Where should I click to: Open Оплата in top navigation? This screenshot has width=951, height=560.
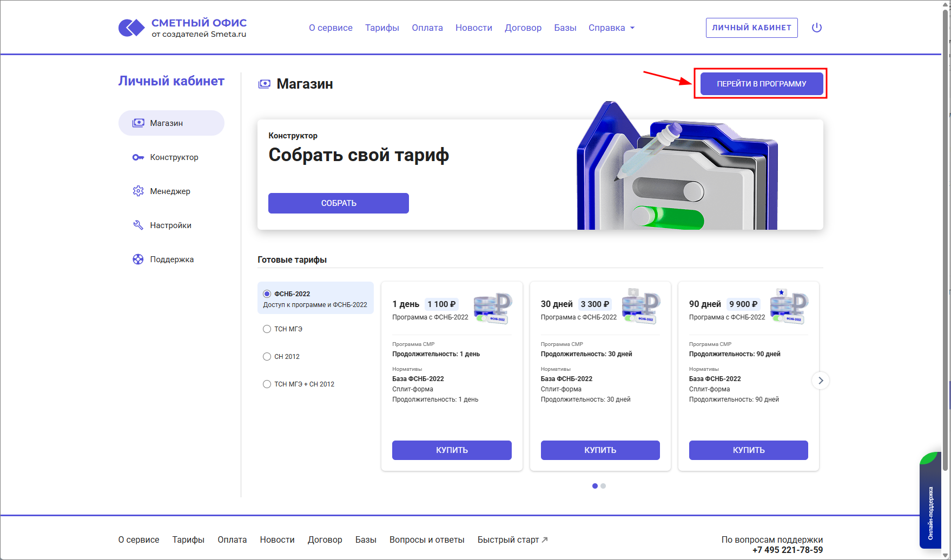point(427,28)
